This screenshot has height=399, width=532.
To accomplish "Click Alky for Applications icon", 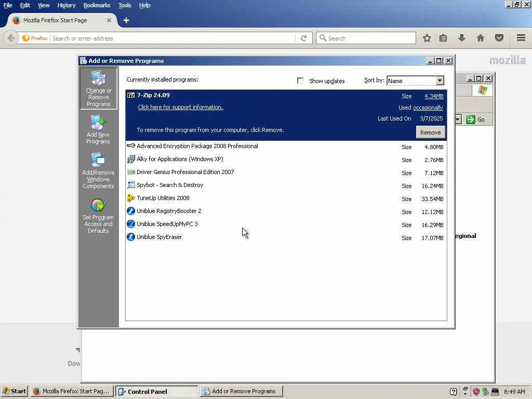I will pyautogui.click(x=131, y=159).
